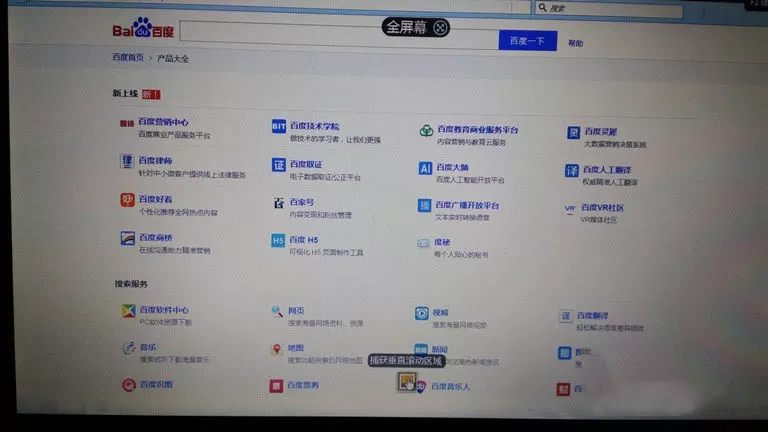Close the 全屏幕 overlay with its X
This screenshot has width=768, height=432.
pos(440,28)
